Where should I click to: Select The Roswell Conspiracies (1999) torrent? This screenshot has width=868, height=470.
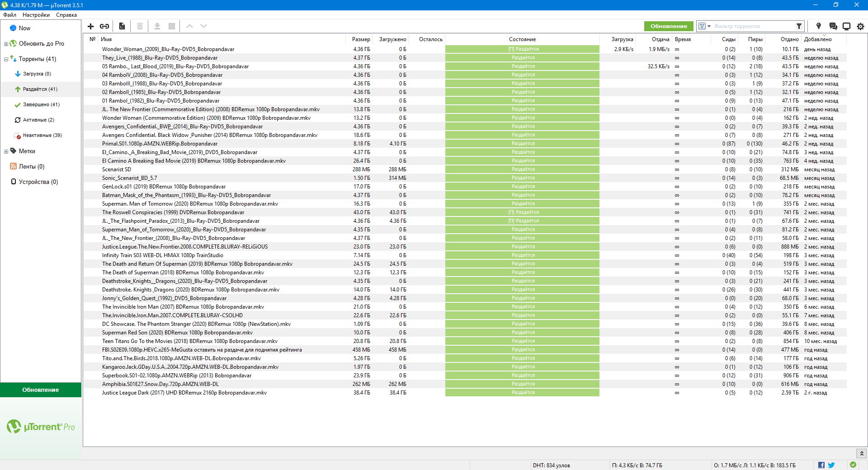464,212
